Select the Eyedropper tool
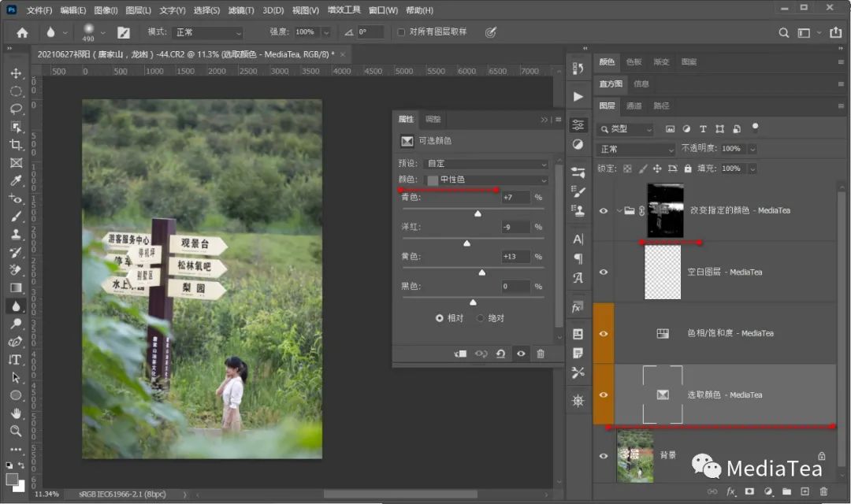The image size is (851, 504). 16,180
